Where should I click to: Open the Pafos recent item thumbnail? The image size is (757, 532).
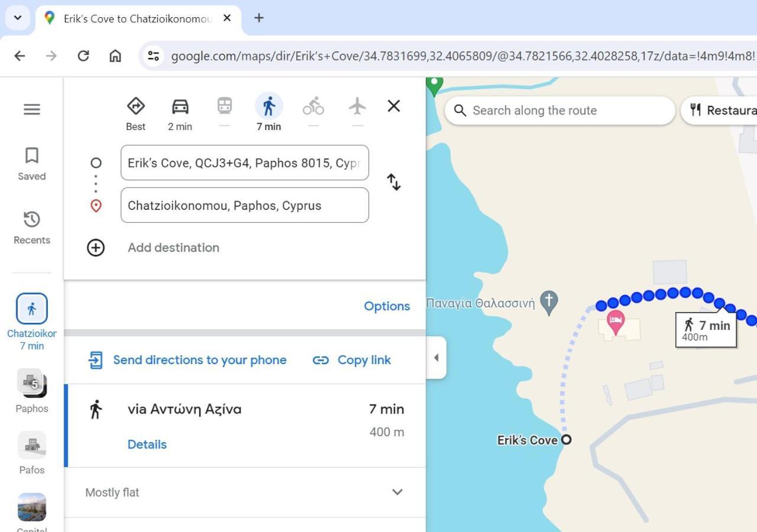tap(32, 445)
